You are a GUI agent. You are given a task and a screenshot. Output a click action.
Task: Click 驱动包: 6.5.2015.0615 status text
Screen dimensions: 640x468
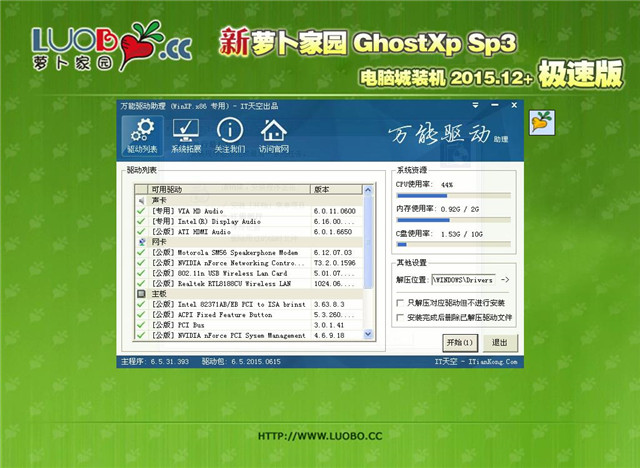point(241,362)
